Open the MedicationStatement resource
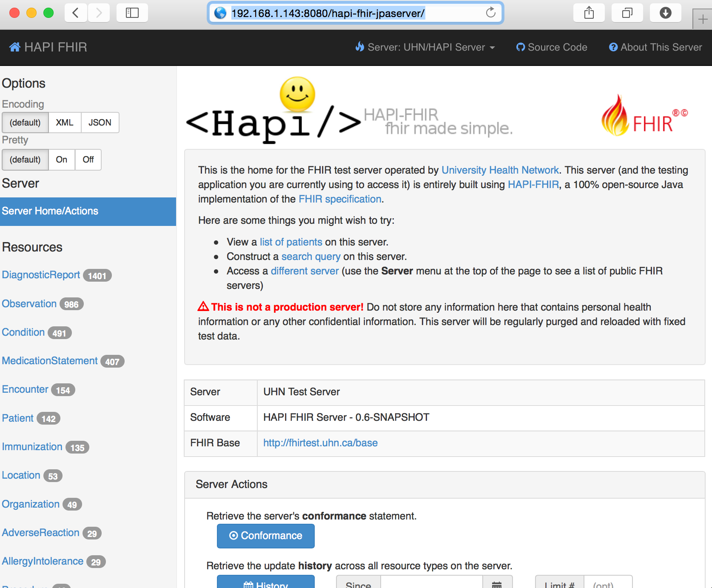Viewport: 712px width, 588px height. click(50, 361)
